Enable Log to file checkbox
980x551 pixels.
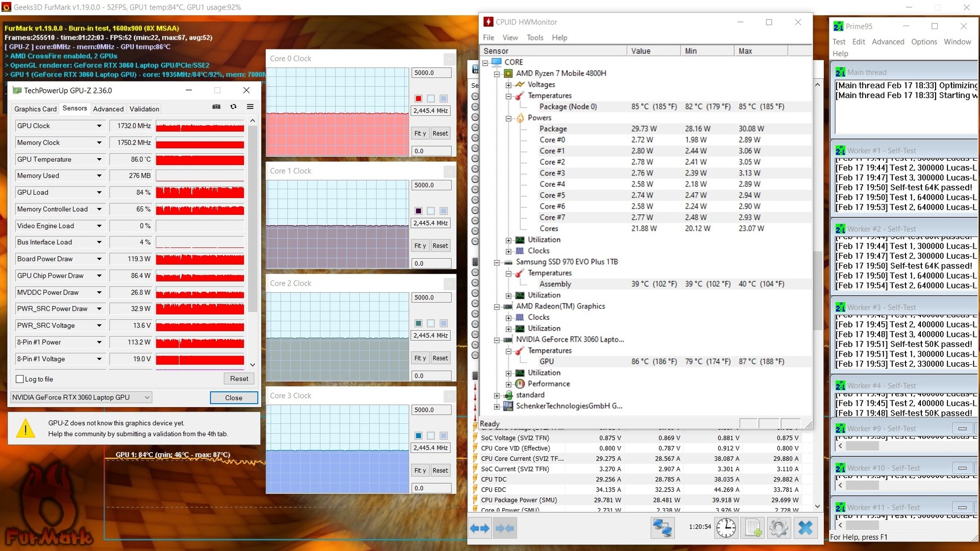pos(20,379)
